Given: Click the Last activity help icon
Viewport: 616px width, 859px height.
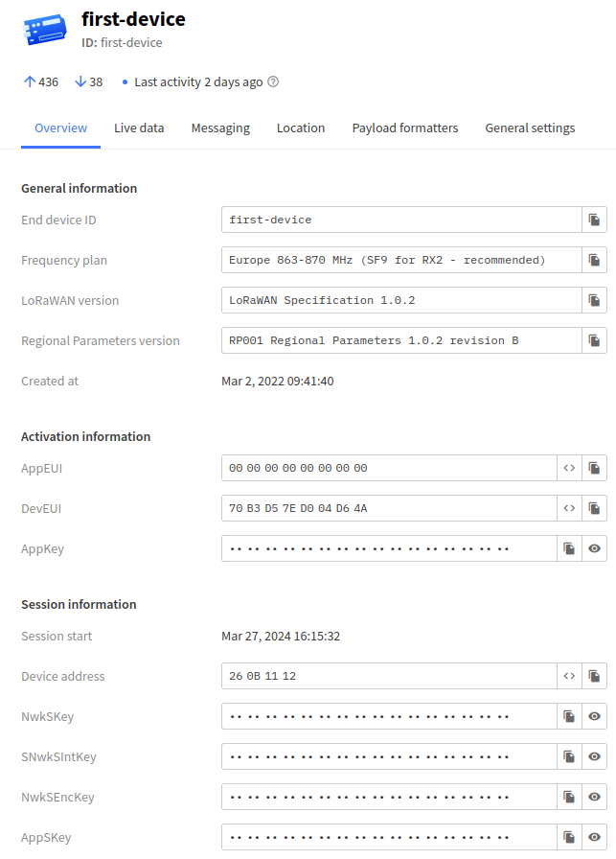Looking at the screenshot, I should (273, 82).
